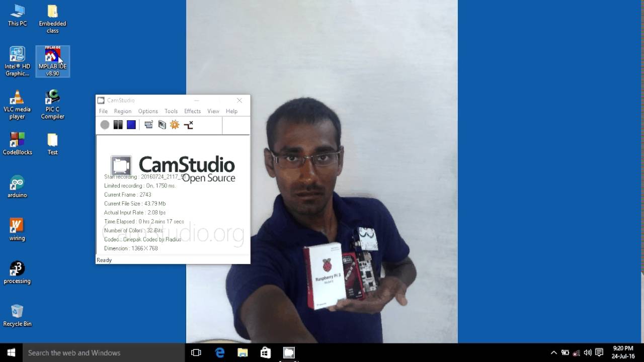The width and height of the screenshot is (644, 362).
Task: Click the Codec : Cinepak Codec by Radius line
Action: (x=142, y=239)
